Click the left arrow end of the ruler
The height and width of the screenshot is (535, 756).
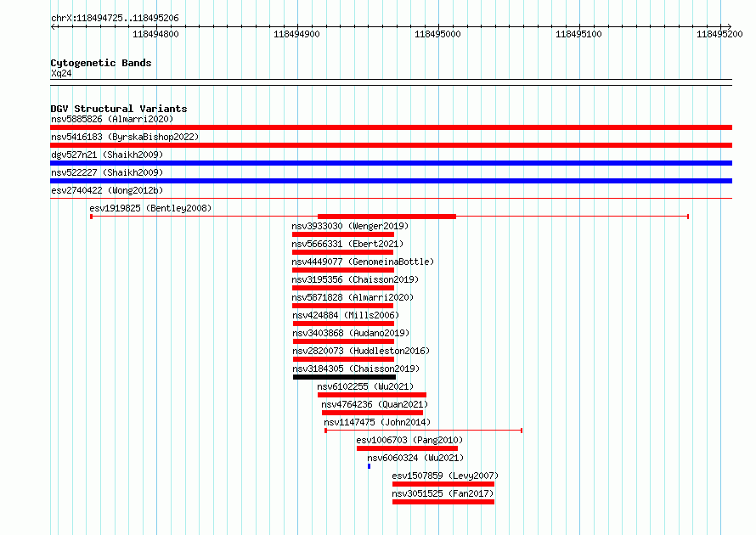[53, 26]
